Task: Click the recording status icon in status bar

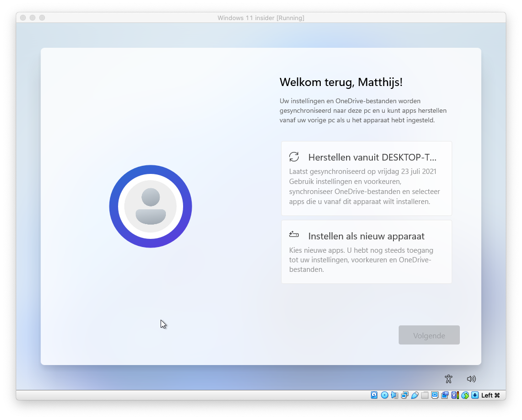Action: (x=445, y=395)
